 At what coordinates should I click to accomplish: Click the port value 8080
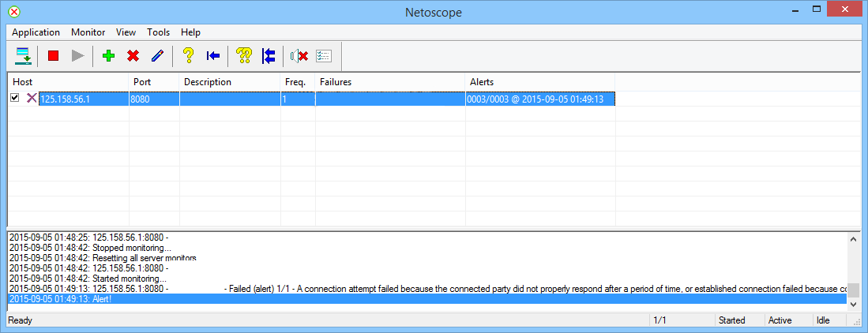[x=155, y=99]
